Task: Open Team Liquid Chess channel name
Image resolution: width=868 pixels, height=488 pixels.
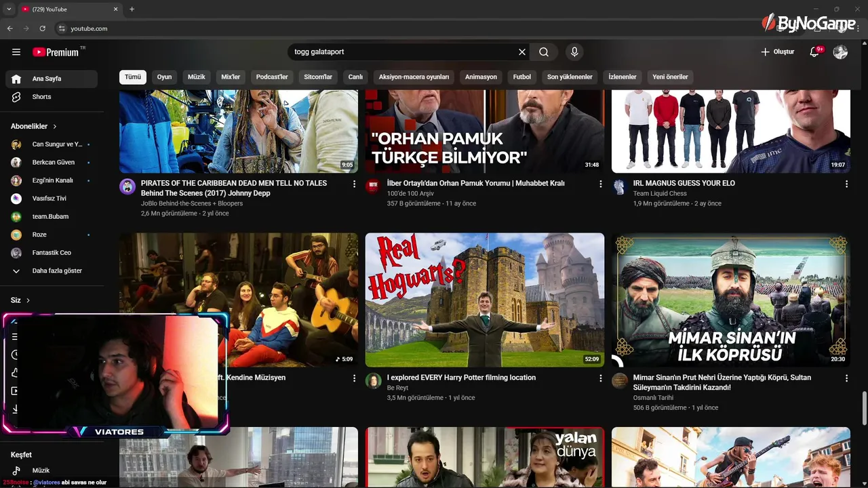Action: [x=660, y=193]
